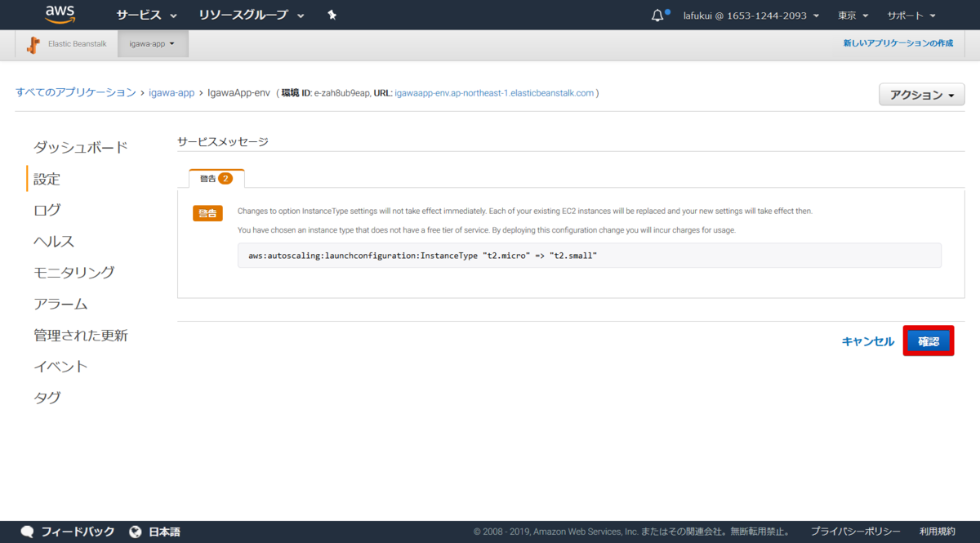Click the warning count badge 2
This screenshot has height=543, width=980.
click(x=225, y=178)
